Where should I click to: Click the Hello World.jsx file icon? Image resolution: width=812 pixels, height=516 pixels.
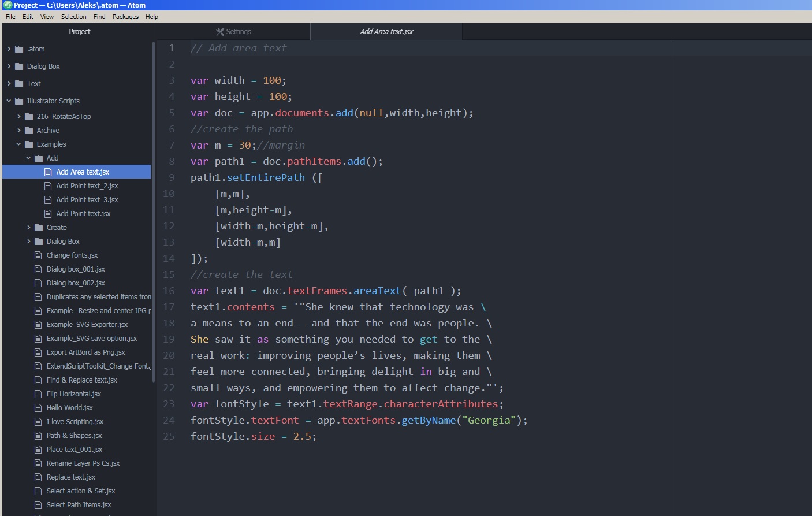point(38,408)
